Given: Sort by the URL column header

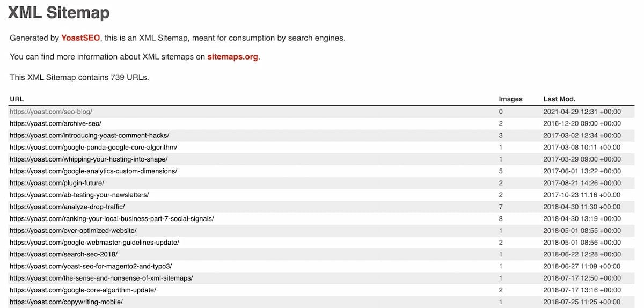Looking at the screenshot, I should click(x=17, y=99).
